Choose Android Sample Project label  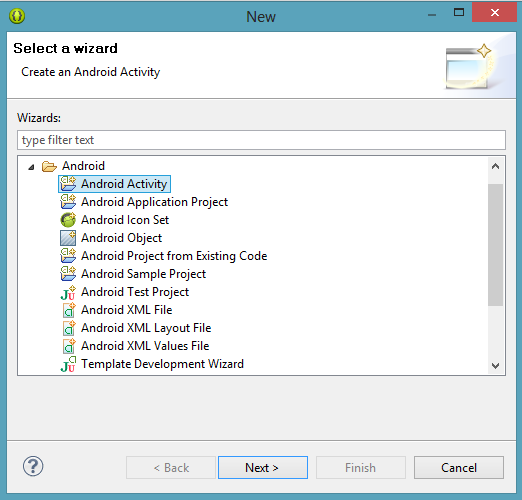coord(144,274)
